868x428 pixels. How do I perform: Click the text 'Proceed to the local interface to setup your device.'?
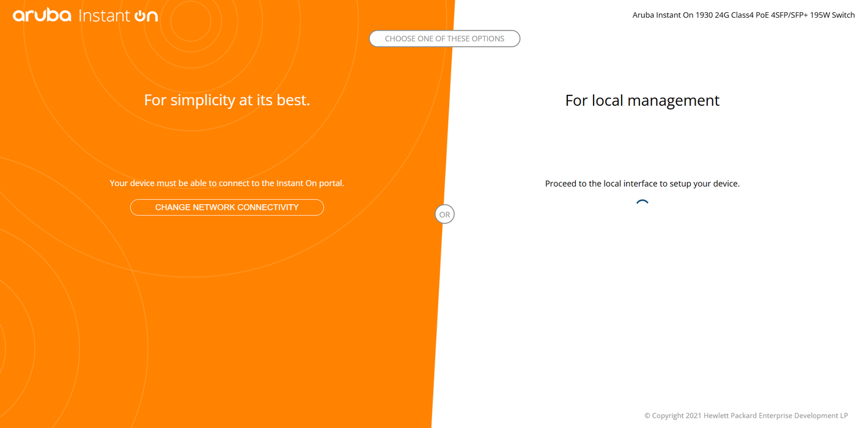click(x=642, y=183)
